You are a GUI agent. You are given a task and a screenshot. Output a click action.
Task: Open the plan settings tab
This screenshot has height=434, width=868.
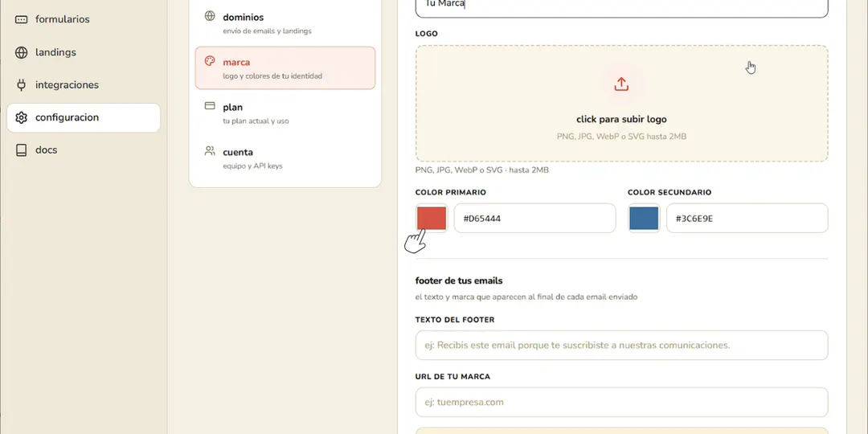tap(285, 113)
